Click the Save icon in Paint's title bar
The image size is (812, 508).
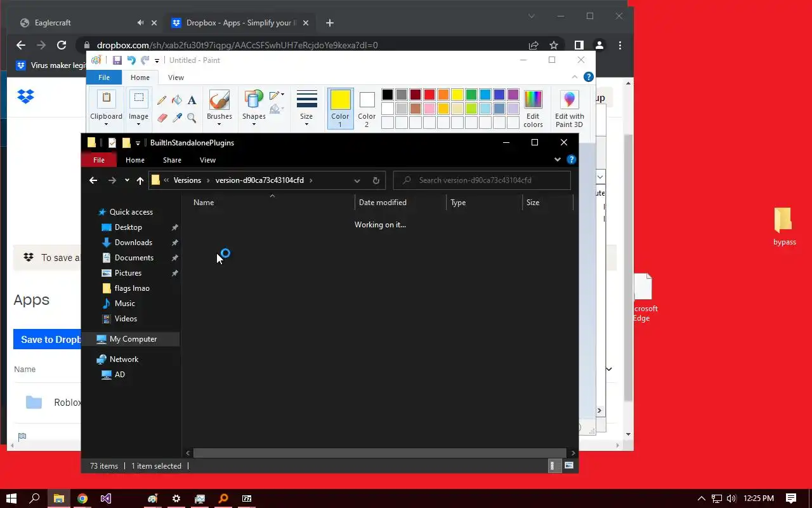(117, 60)
